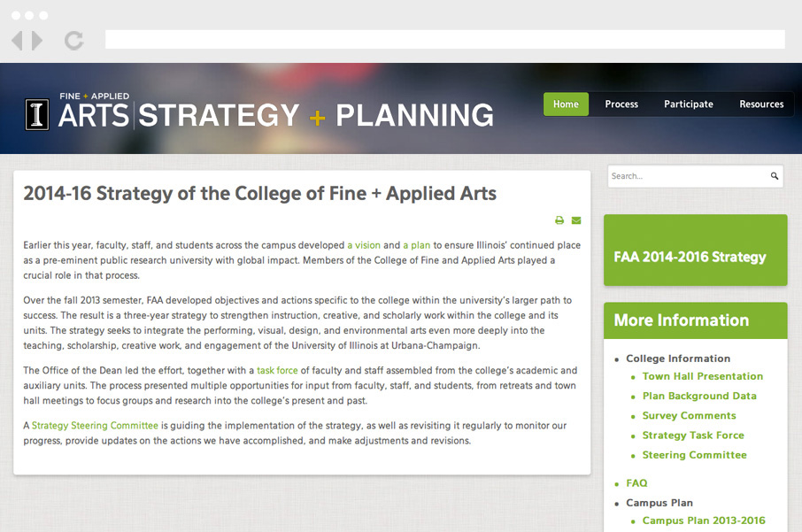The height and width of the screenshot is (532, 802).
Task: Open the Town Hall Presentation link
Action: click(702, 376)
